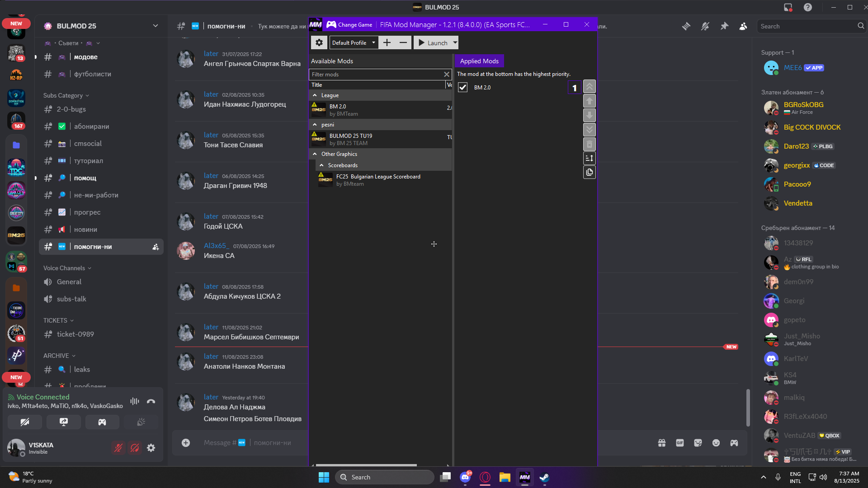Click the Change Game button

point(349,25)
